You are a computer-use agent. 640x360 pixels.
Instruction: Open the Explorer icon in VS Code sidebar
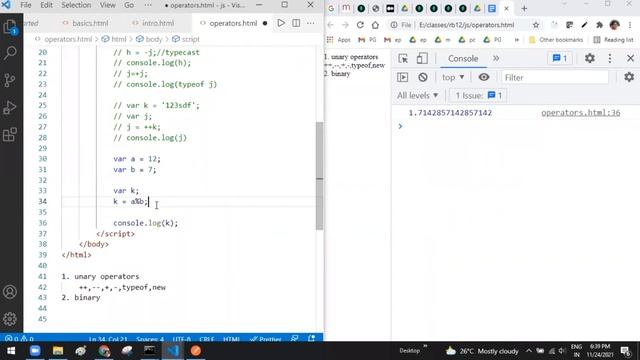coord(10,27)
